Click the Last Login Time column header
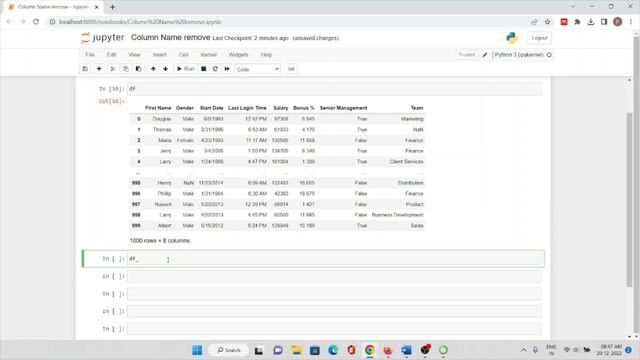 (x=247, y=108)
